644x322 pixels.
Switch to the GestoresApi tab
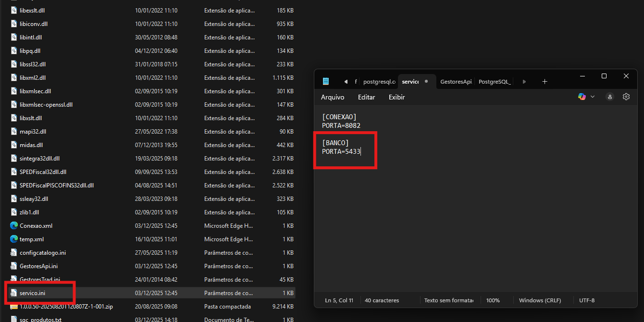point(456,82)
